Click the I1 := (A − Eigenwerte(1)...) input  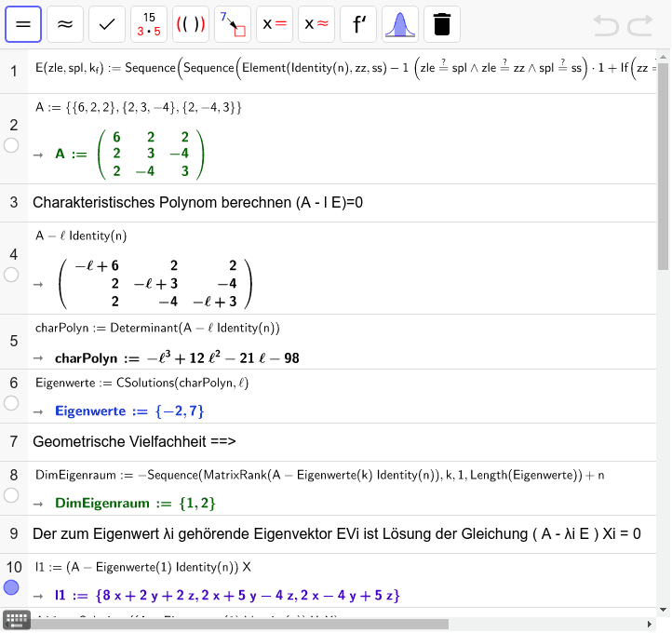tap(143, 567)
